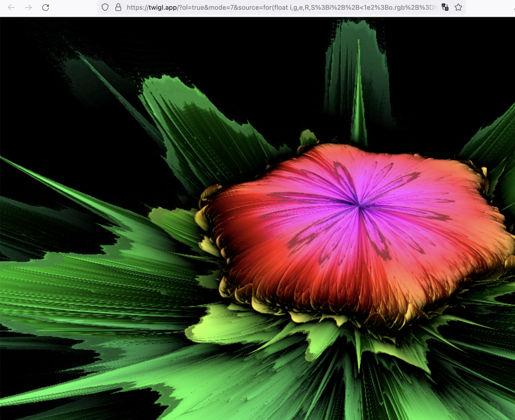The width and height of the screenshot is (515, 420).
Task: Go back to the previous page
Action: [11, 7]
